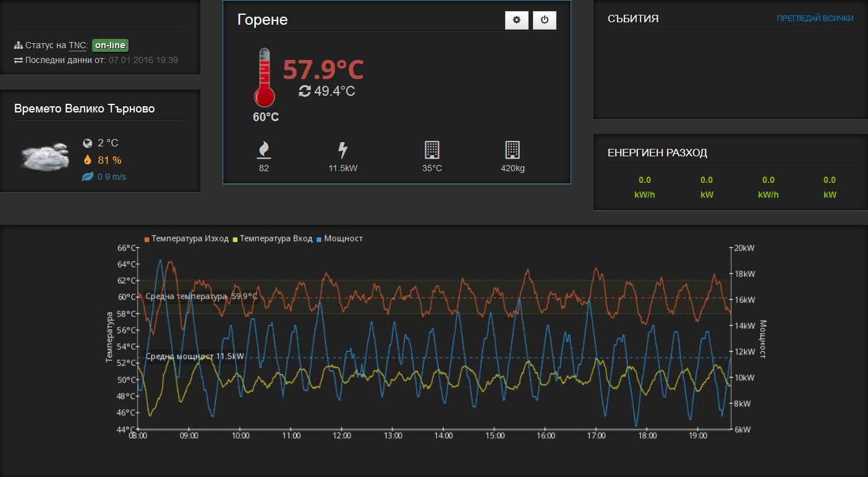The width and height of the screenshot is (868, 477).
Task: Click the globe icon next to 2 °C
Action: click(87, 143)
